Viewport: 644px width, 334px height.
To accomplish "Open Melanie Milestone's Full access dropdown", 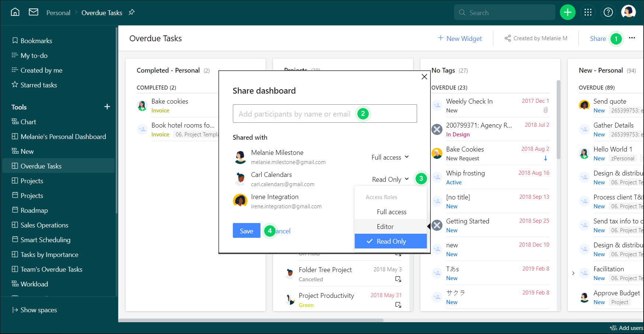I will point(390,157).
